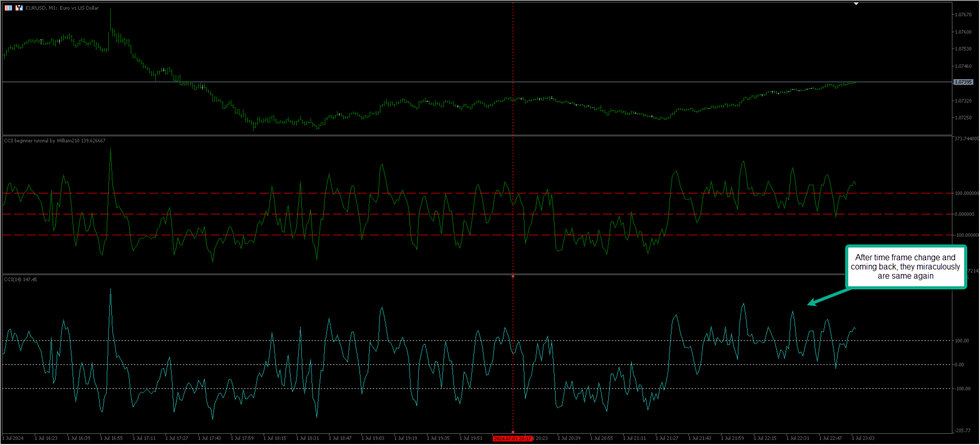This screenshot has height=445, width=980.
Task: Click the -285.77 CCI(14) scale minimum
Action: coord(962,431)
